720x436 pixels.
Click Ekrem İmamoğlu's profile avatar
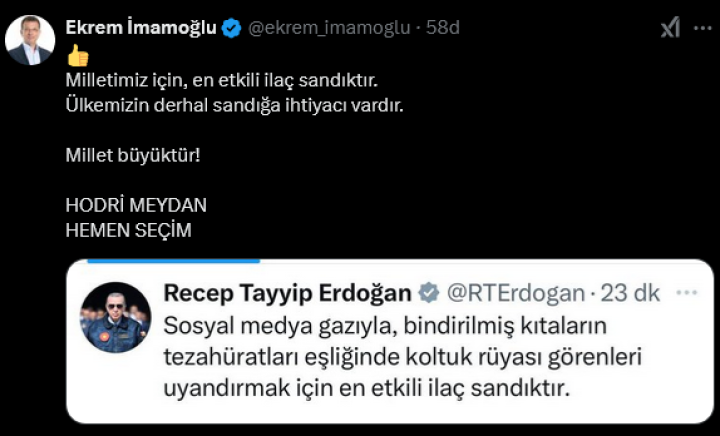[30, 40]
